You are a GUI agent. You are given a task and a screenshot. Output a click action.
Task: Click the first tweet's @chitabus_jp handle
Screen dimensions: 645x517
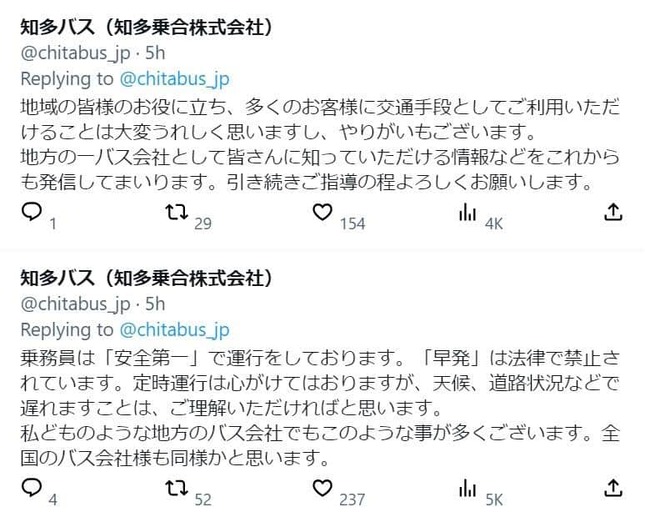click(75, 51)
